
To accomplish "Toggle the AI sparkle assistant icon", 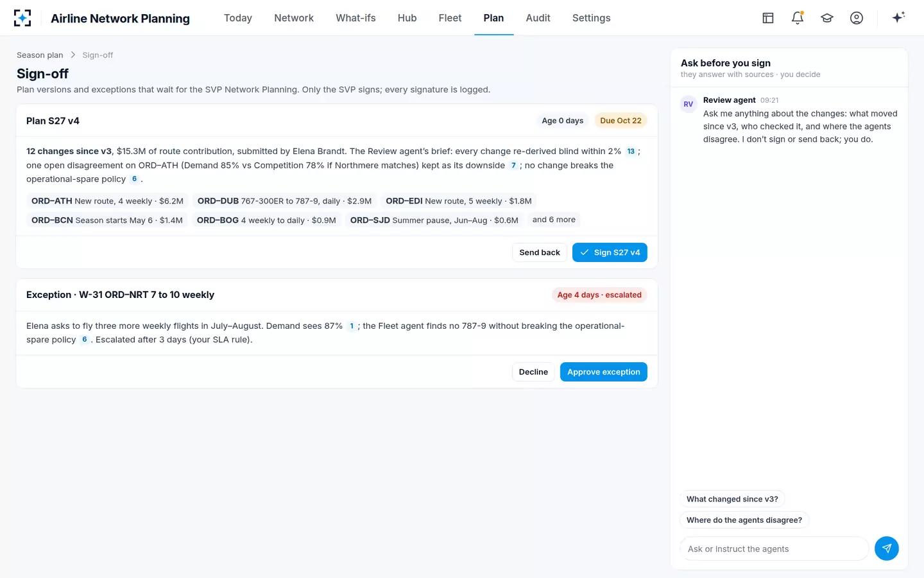I will (898, 17).
